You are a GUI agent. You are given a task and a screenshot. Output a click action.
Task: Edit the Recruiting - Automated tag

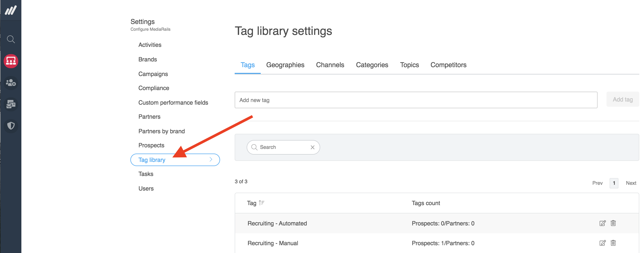pos(602,223)
